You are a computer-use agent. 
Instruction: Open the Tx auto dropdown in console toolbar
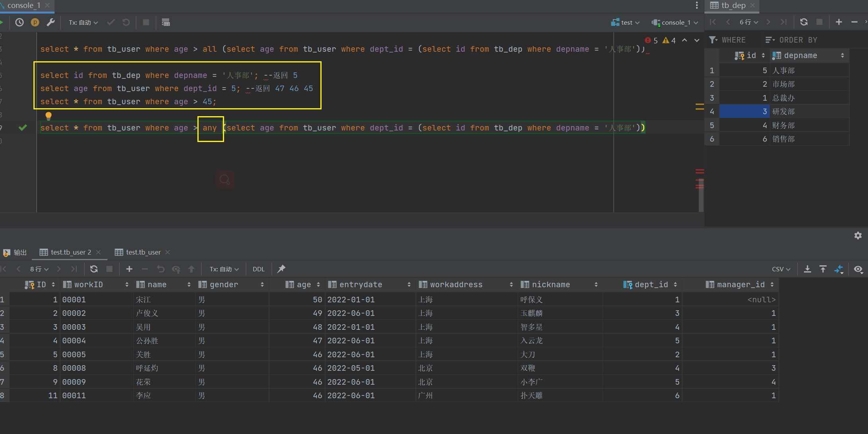click(83, 23)
